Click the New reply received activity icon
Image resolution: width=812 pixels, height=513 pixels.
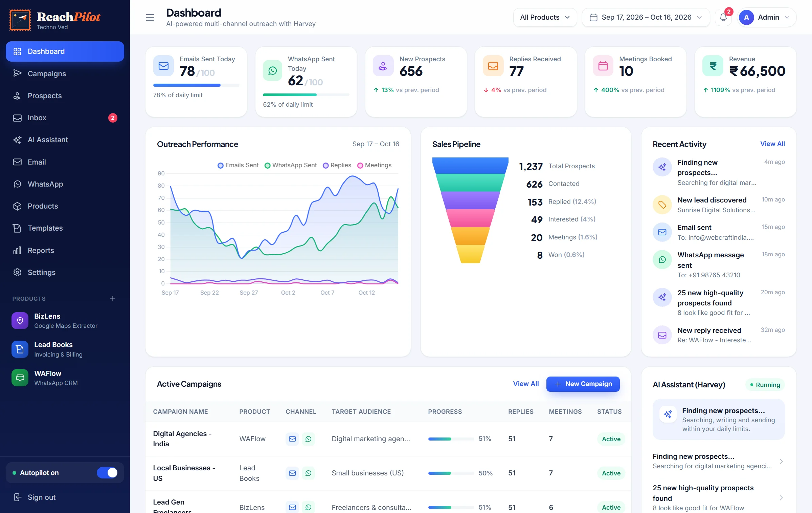click(662, 335)
